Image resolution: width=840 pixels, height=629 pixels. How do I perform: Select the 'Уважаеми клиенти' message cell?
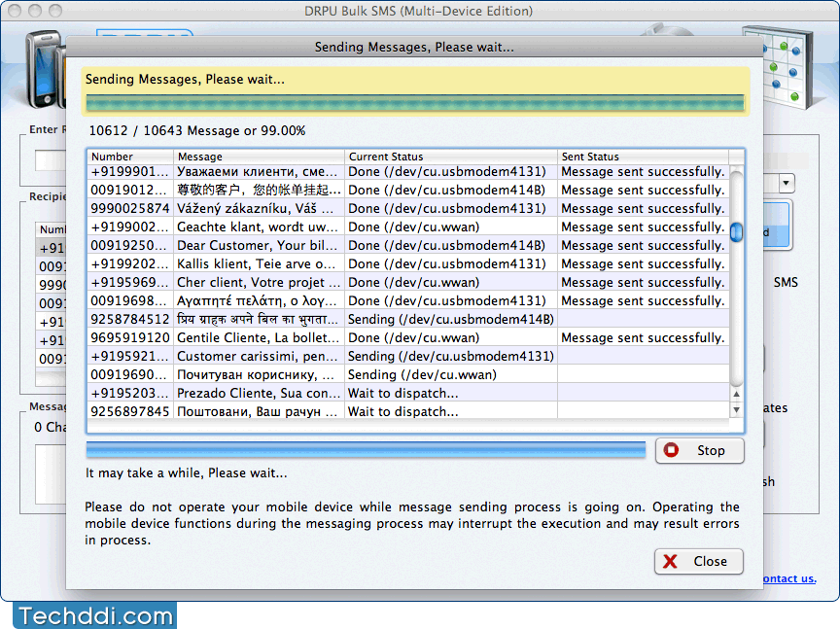pyautogui.click(x=259, y=171)
